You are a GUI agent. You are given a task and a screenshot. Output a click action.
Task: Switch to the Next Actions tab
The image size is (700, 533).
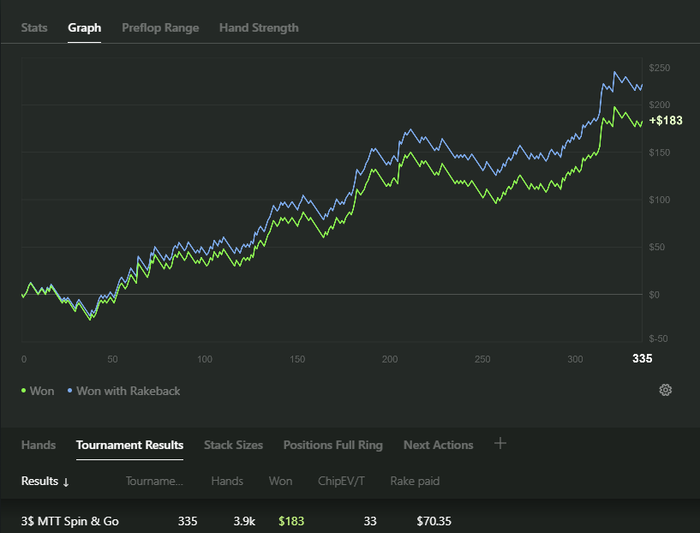[x=438, y=445]
